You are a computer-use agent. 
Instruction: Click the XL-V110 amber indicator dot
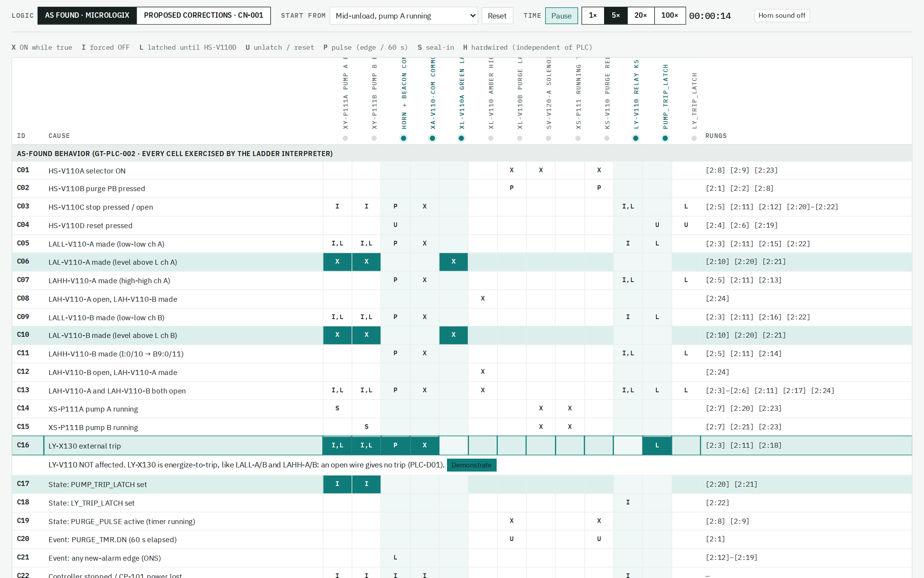[x=490, y=138]
